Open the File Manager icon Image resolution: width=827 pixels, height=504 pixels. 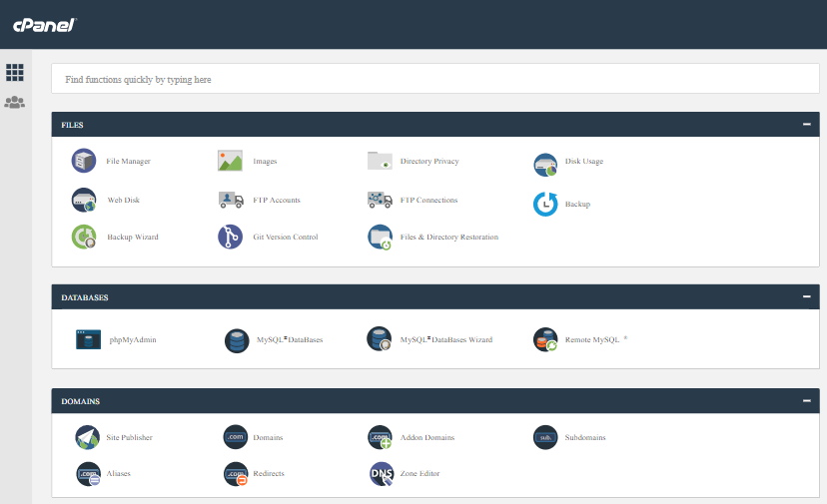[84, 161]
